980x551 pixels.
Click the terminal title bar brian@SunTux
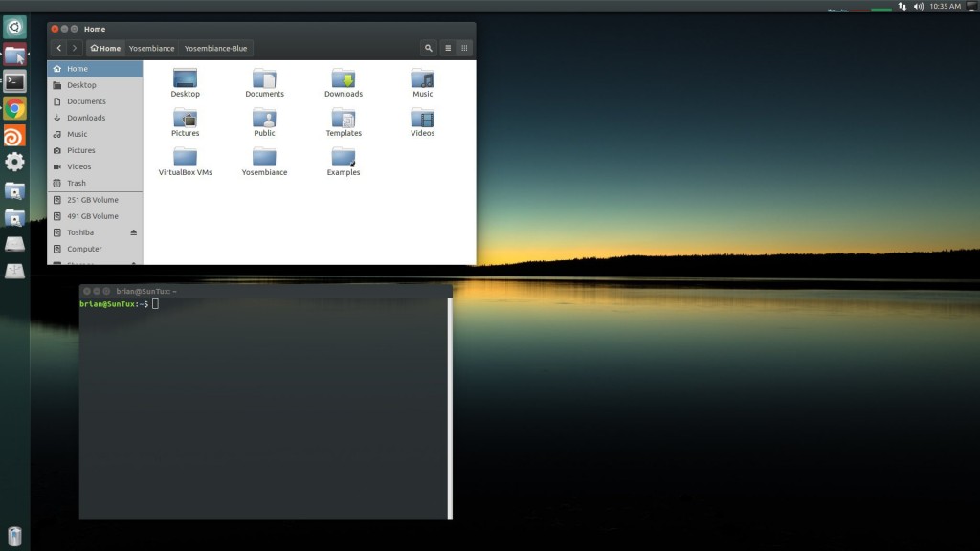(x=265, y=291)
